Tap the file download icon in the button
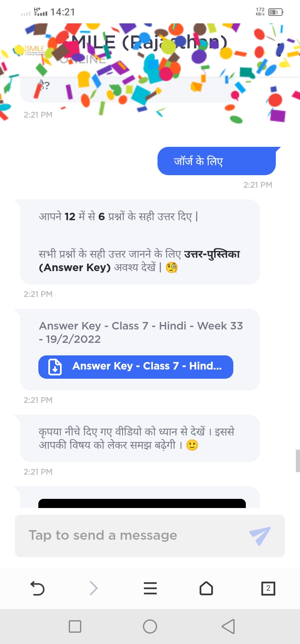 tap(55, 367)
